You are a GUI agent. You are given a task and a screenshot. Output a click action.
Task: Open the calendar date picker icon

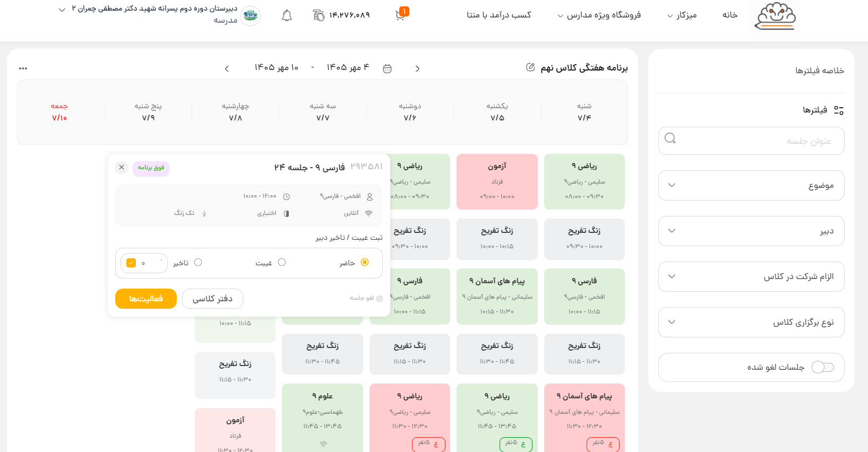[388, 68]
